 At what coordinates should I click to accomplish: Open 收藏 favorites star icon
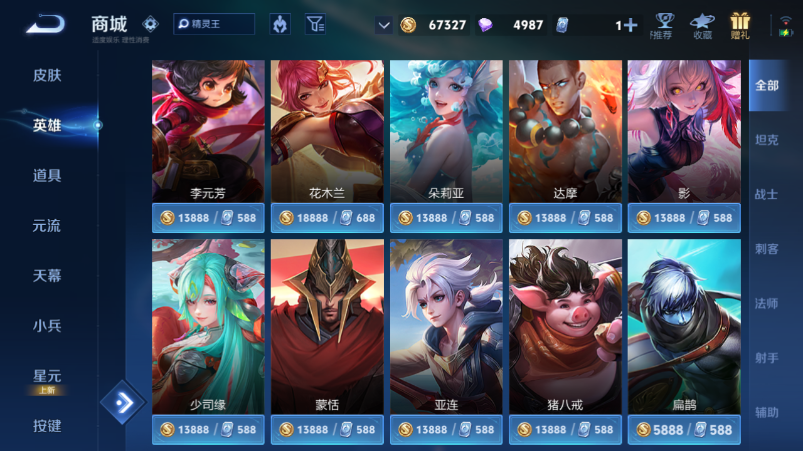coord(702,26)
